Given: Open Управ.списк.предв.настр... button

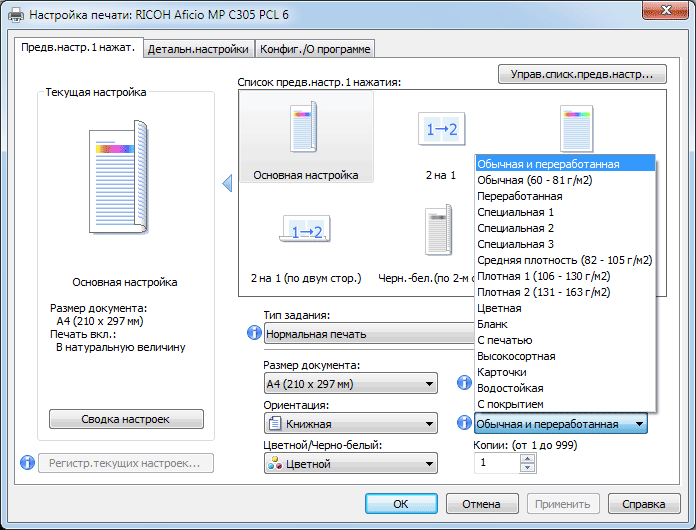Looking at the screenshot, I should coord(582,74).
